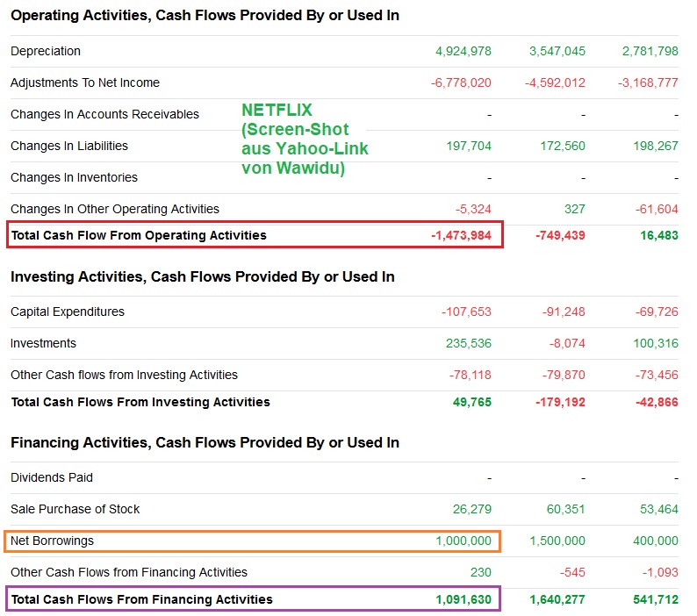Click the Sale Purchase of Stock label
Viewport: 697px width, 616px height.
[75, 509]
